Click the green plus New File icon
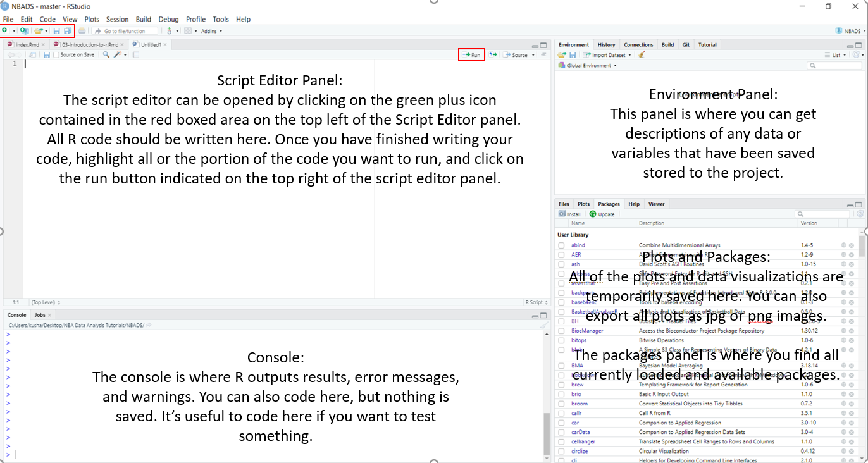This screenshot has height=463, width=868. tap(5, 30)
